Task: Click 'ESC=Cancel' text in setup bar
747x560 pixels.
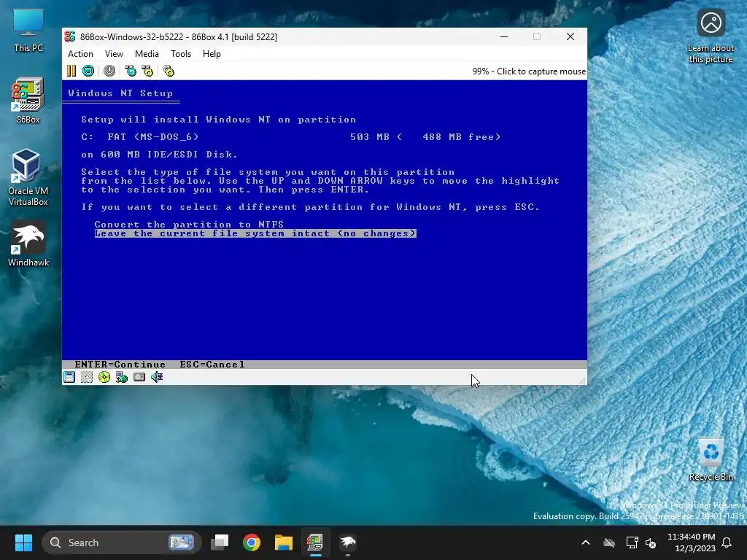Action: (212, 365)
